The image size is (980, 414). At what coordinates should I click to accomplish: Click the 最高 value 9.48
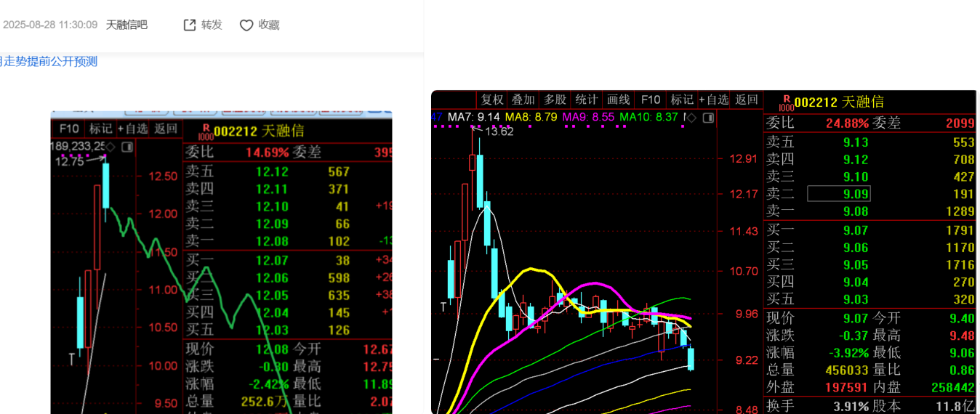(961, 336)
